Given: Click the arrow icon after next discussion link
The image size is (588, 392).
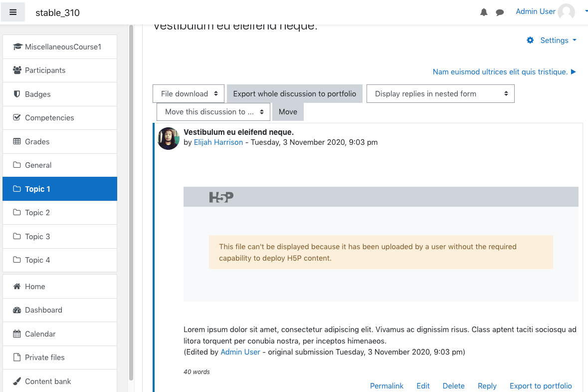Looking at the screenshot, I should point(574,72).
